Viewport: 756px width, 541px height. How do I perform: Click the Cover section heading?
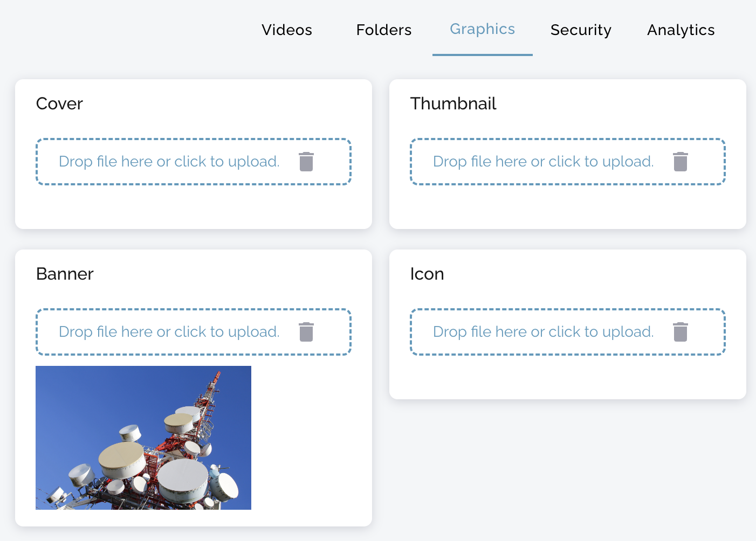coord(59,103)
